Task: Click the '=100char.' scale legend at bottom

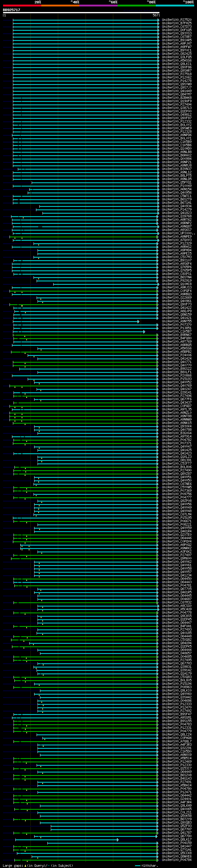Action: (149, 865)
